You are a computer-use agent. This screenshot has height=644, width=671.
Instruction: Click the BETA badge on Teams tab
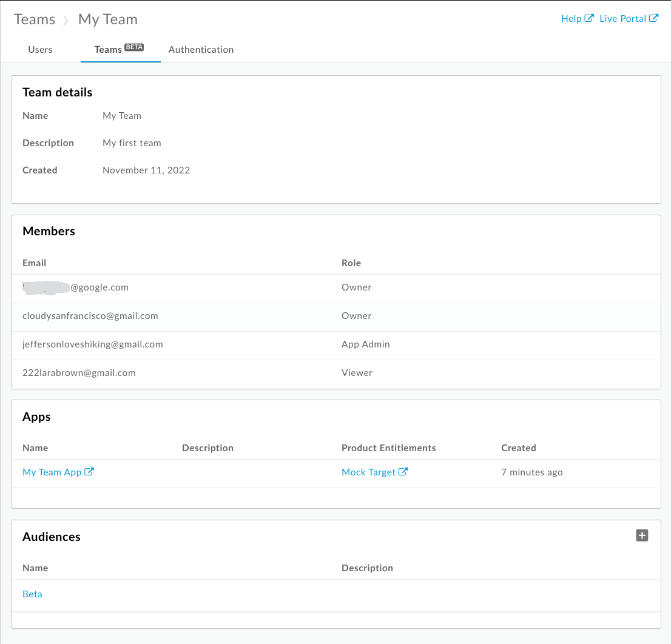[x=134, y=47]
